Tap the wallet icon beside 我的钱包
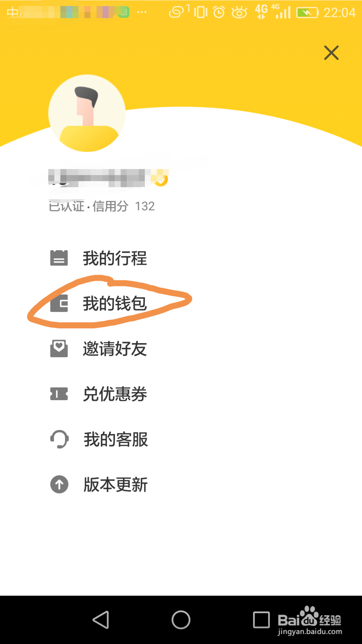This screenshot has width=362, height=644. (59, 304)
